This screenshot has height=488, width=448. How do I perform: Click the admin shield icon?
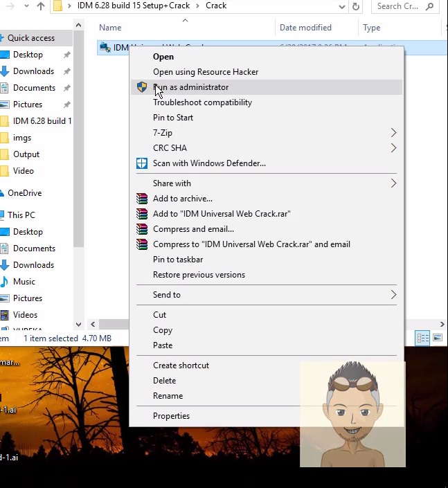[x=142, y=87]
